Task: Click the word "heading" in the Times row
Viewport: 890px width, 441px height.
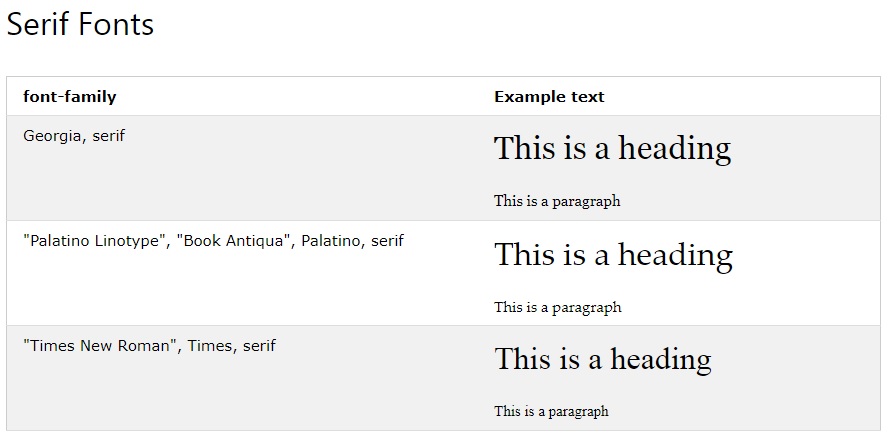Action: pyautogui.click(x=661, y=360)
